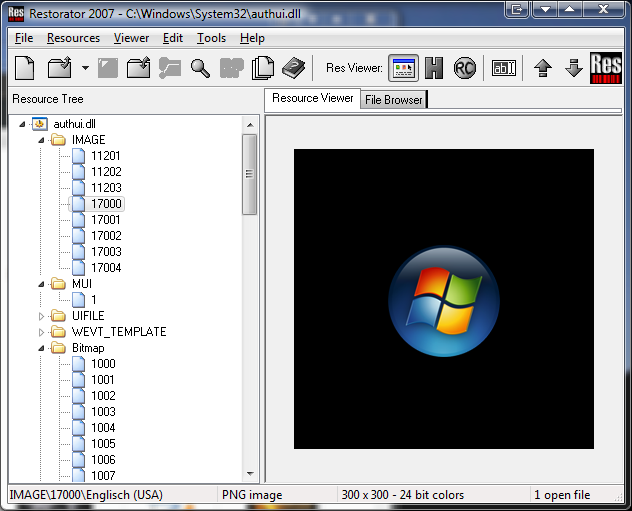The width and height of the screenshot is (632, 511).
Task: Open the Help book icon
Action: (294, 68)
